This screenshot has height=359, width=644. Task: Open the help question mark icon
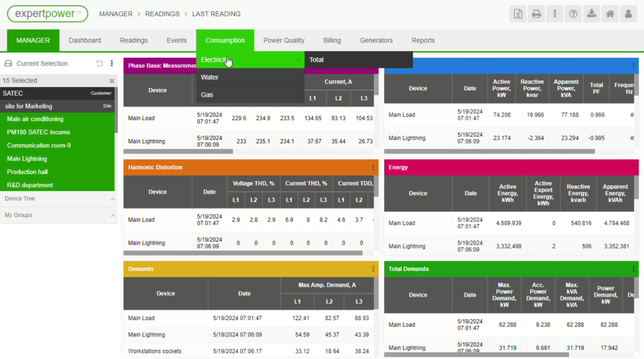coord(573,14)
